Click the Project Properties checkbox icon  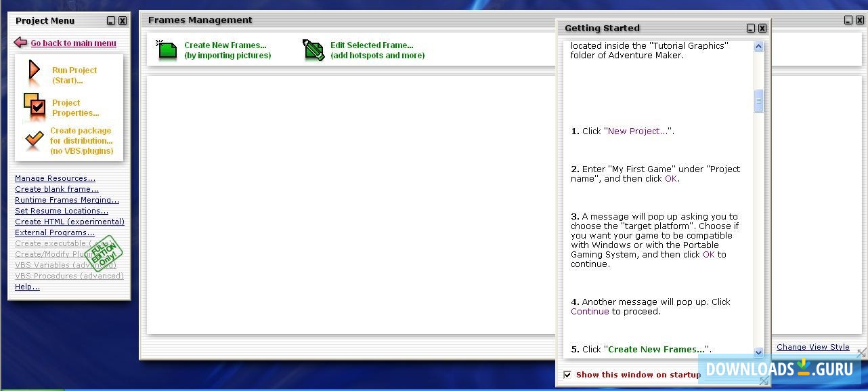point(35,107)
